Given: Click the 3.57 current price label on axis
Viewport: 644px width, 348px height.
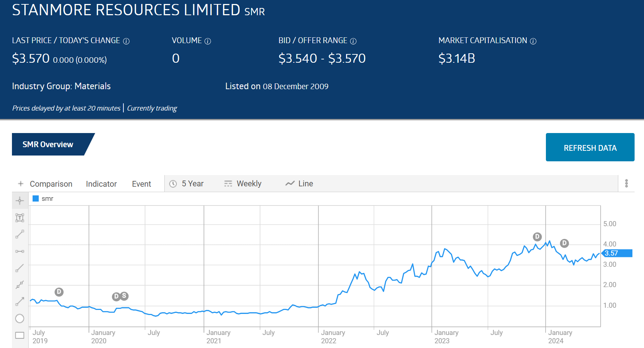Looking at the screenshot, I should click(617, 253).
